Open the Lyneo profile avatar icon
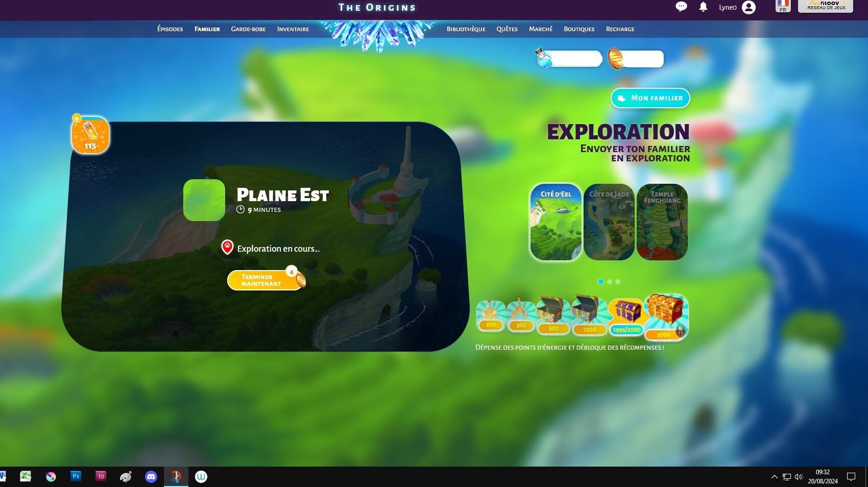 point(749,7)
